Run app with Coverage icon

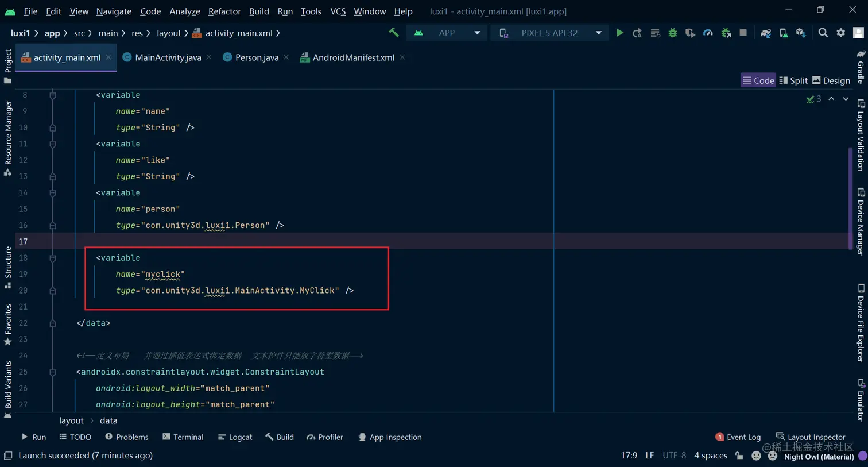pos(690,33)
